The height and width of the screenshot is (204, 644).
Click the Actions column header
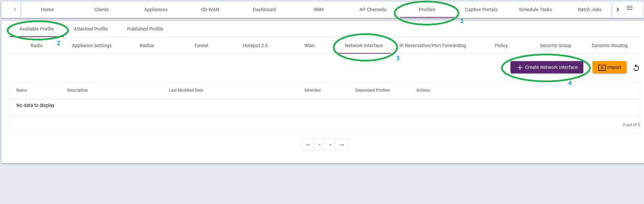423,90
